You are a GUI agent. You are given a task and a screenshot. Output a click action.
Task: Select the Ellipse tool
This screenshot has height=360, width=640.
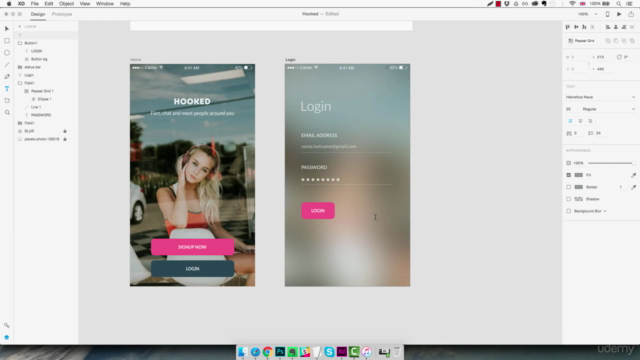7,53
